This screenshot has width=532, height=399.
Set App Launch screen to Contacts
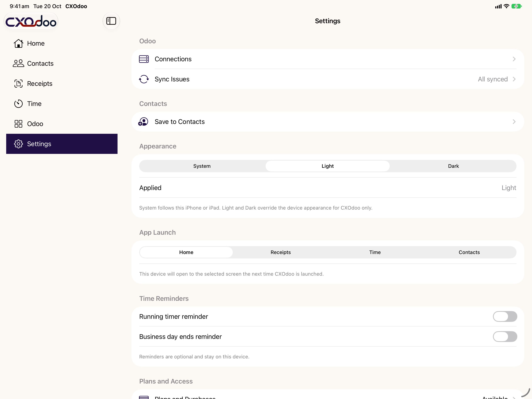469,252
